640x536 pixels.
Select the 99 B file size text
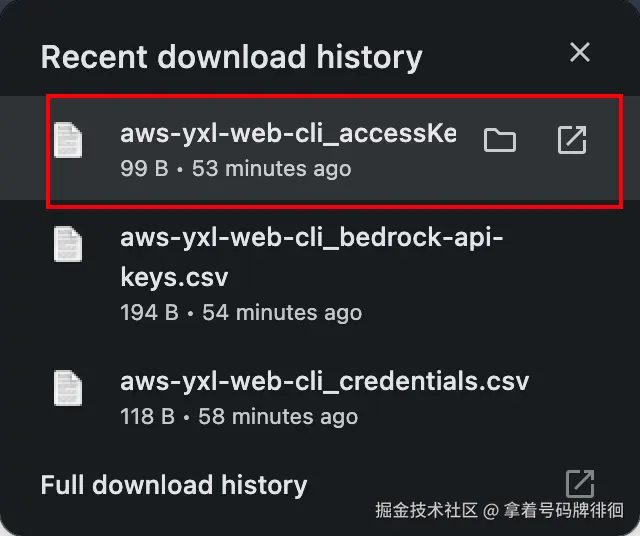click(144, 168)
